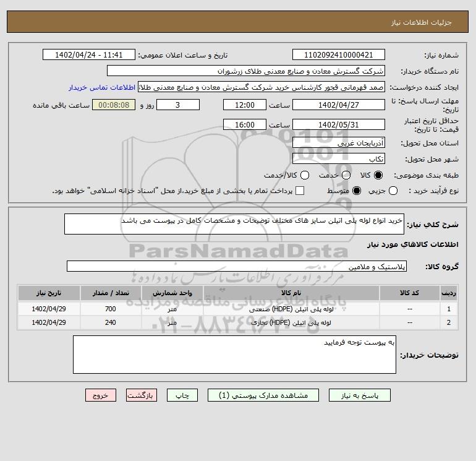
Task: Click the ردیف column header
Action: [449, 293]
